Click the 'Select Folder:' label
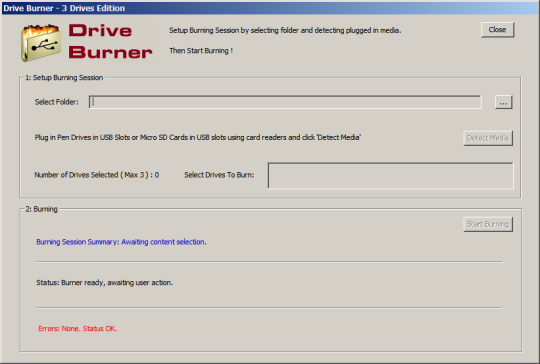Image resolution: width=540 pixels, height=364 pixels. click(x=56, y=102)
